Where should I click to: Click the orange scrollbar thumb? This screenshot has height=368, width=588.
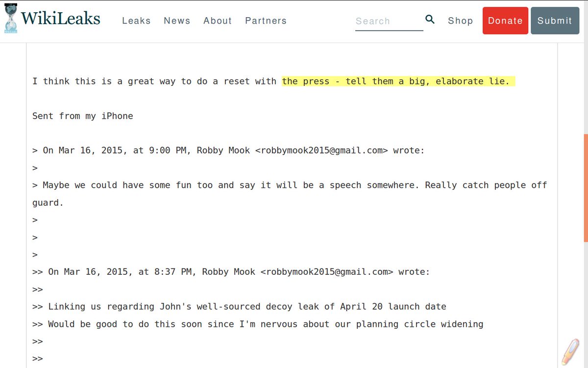pyautogui.click(x=586, y=188)
